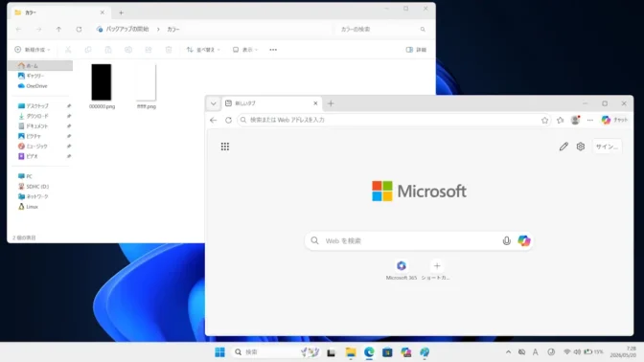Click the Explorer back arrow
The image size is (644, 362).
(18, 29)
